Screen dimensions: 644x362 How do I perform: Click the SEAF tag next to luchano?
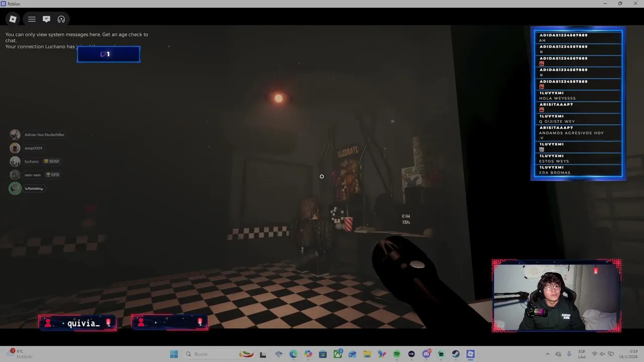click(51, 161)
